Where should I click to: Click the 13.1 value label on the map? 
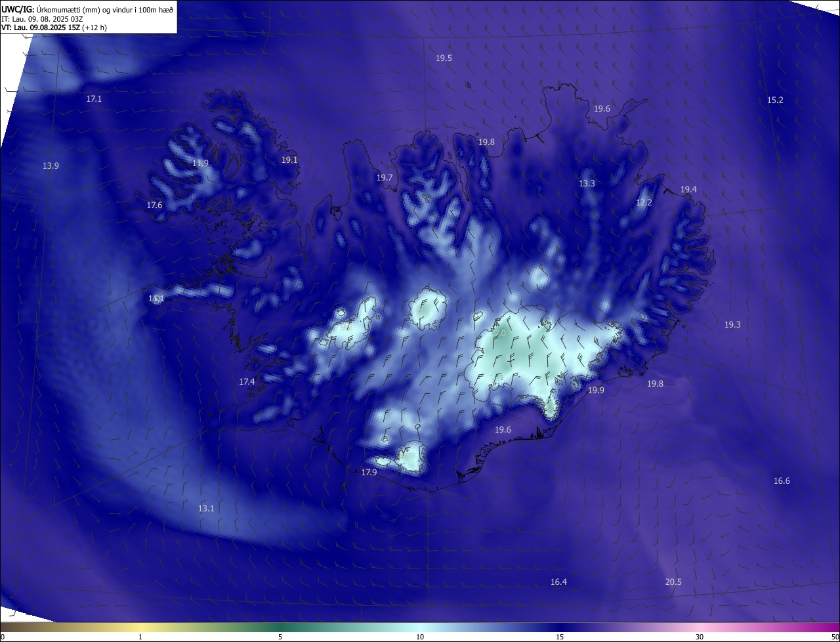coord(207,509)
